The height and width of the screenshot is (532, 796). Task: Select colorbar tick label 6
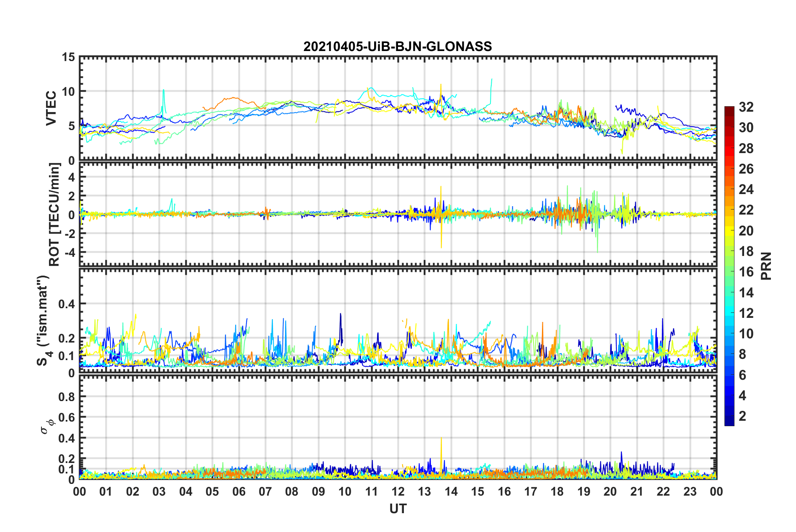point(742,375)
